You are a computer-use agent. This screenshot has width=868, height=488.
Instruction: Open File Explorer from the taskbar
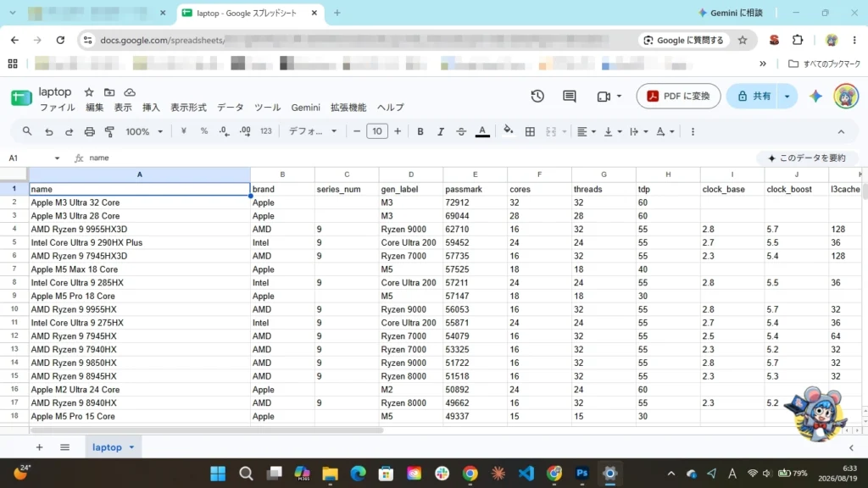click(330, 474)
